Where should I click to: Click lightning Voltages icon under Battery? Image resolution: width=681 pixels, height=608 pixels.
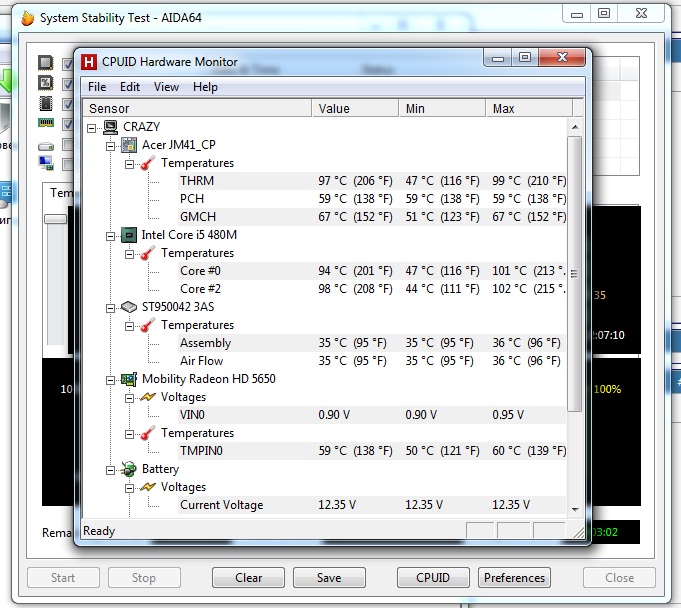tap(148, 487)
